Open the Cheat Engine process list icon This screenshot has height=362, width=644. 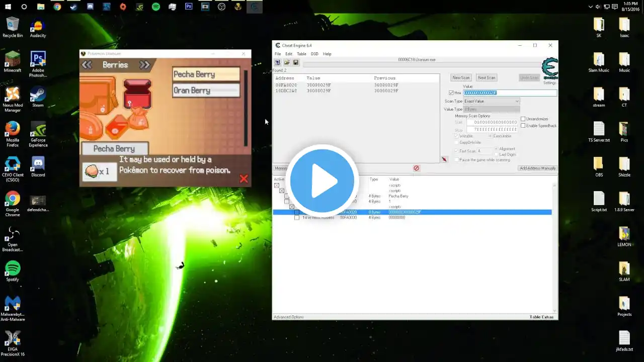(x=277, y=62)
